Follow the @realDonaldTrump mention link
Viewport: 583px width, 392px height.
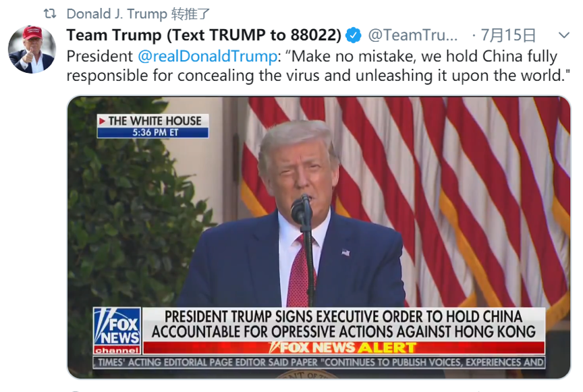207,56
